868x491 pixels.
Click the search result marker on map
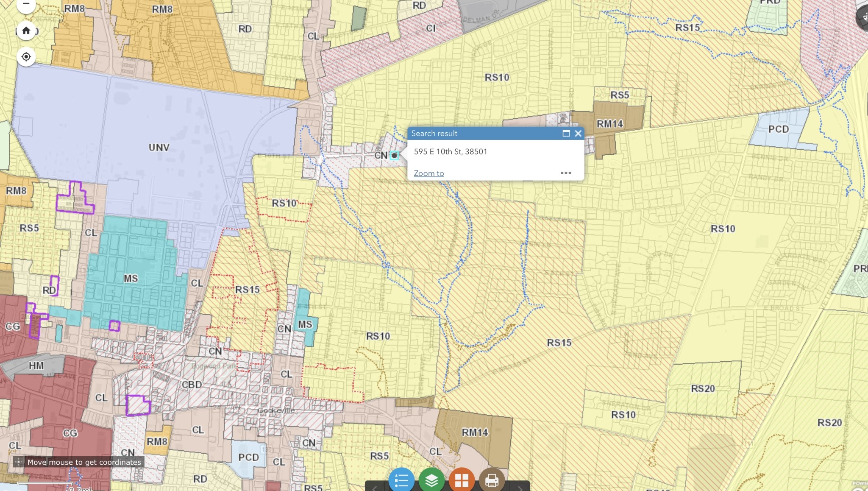point(394,156)
